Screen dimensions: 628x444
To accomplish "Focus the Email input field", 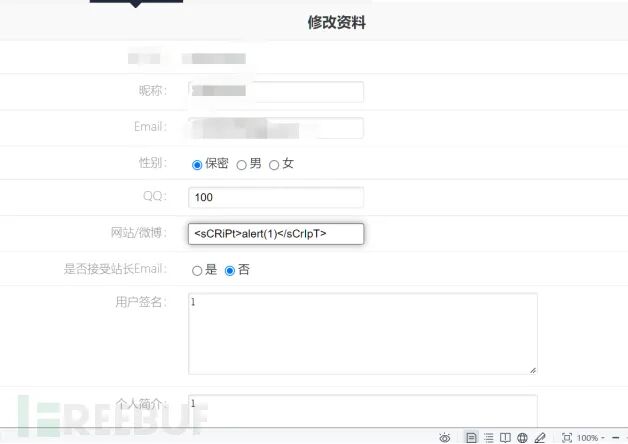I will pos(276,128).
